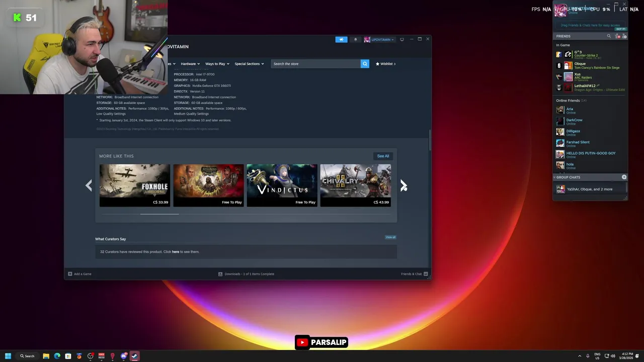
Task: Select friend G^3 playing Counter-Strike 2
Action: click(591, 54)
